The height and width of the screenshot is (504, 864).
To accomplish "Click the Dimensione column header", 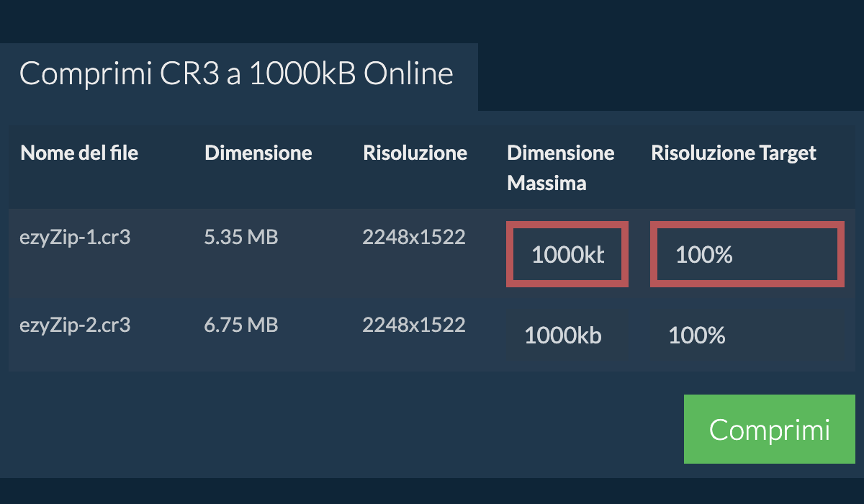I will click(258, 153).
